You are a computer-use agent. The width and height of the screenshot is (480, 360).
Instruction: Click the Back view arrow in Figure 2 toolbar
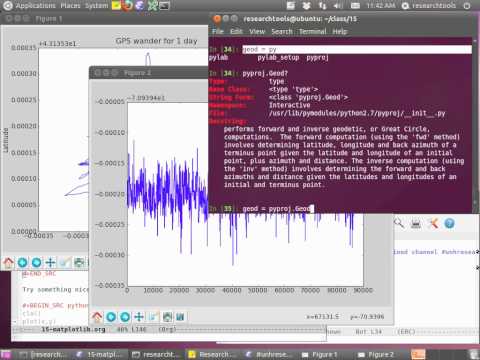point(111,317)
